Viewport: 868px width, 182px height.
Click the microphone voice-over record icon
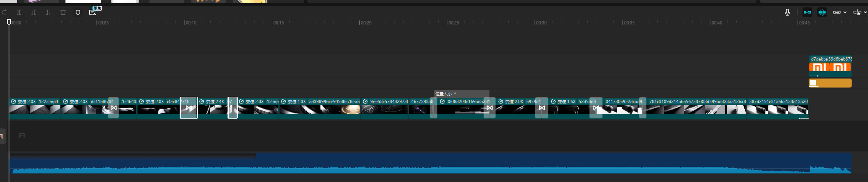(x=787, y=12)
